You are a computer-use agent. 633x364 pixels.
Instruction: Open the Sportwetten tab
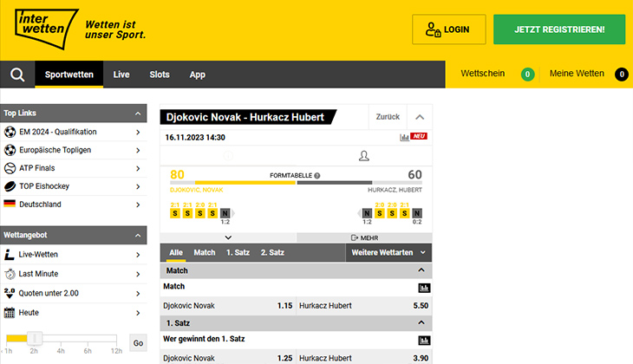click(x=69, y=75)
